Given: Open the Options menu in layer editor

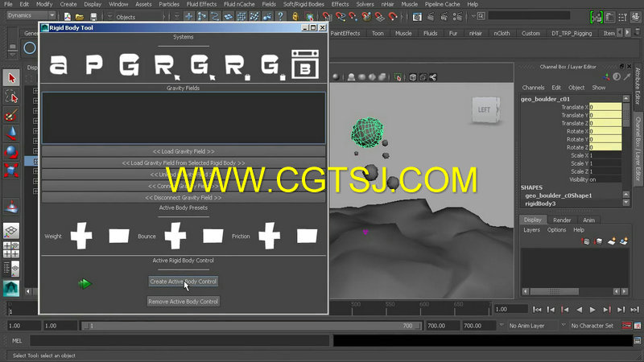Looking at the screenshot, I should tap(556, 230).
